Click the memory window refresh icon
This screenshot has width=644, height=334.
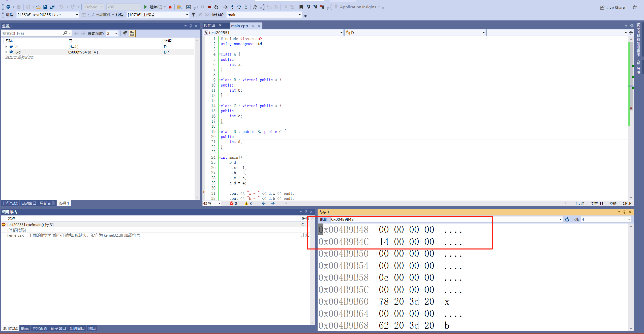[x=567, y=219]
